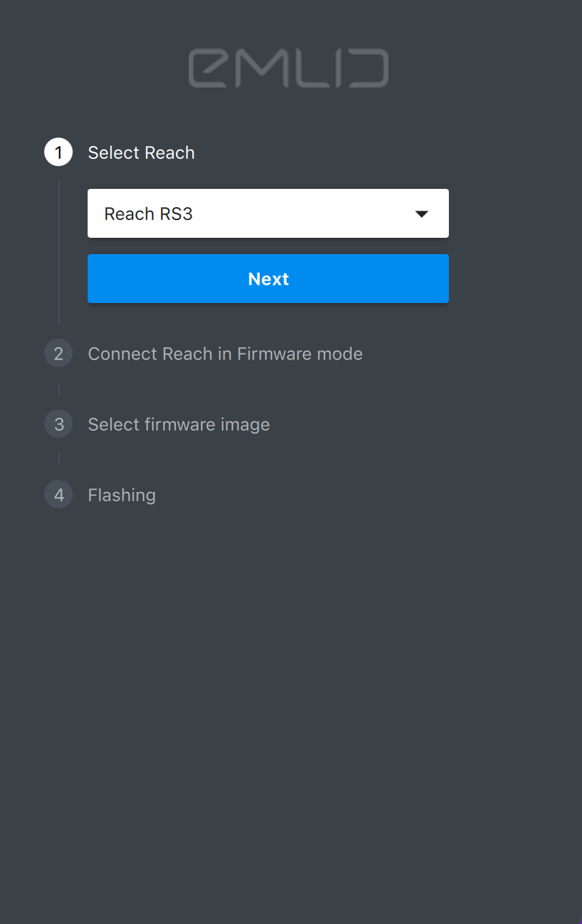Jump to Select firmware image step
The width and height of the screenshot is (582, 924).
[179, 424]
